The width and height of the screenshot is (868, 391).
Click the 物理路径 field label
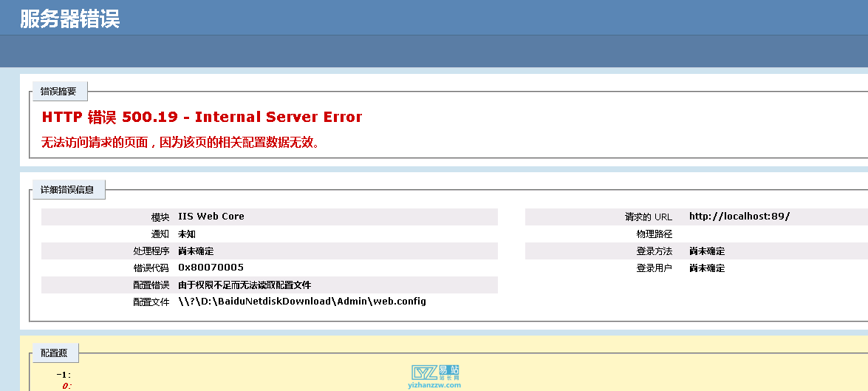(x=655, y=234)
